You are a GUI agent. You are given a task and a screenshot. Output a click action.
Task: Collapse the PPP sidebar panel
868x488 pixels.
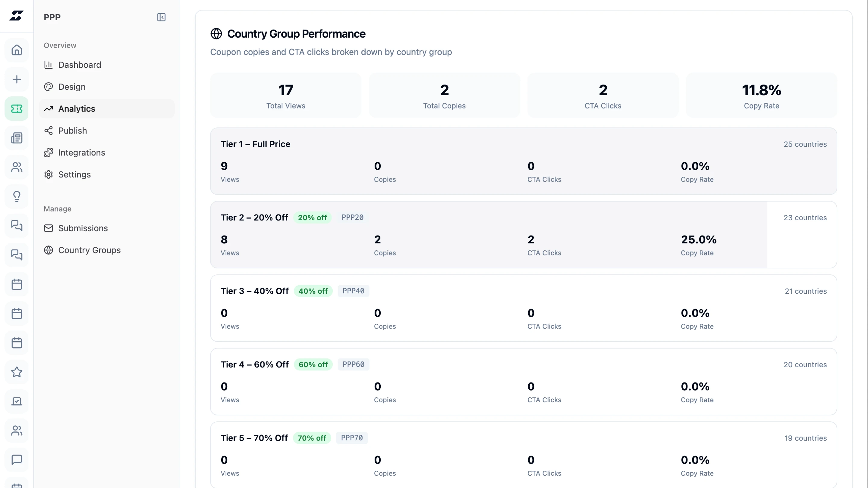[161, 17]
